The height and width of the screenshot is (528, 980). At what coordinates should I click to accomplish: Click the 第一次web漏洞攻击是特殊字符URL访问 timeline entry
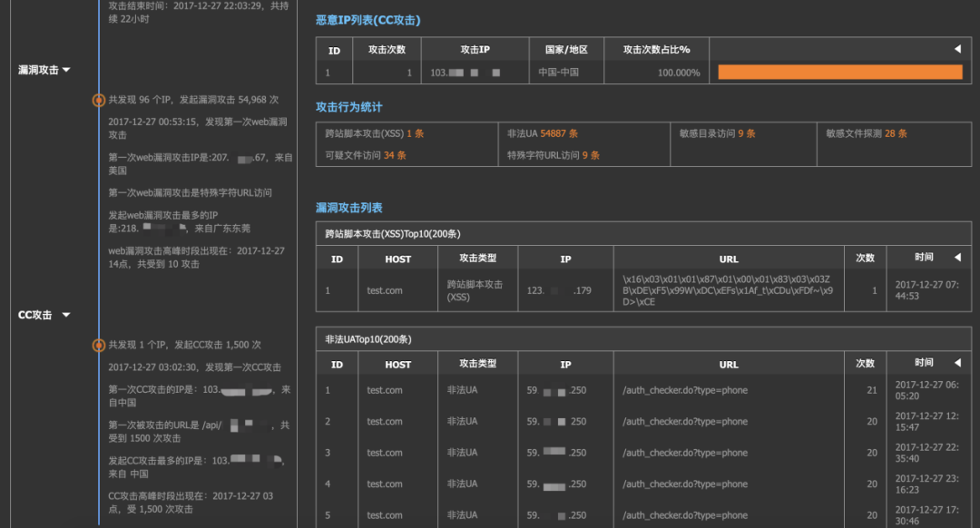click(190, 193)
